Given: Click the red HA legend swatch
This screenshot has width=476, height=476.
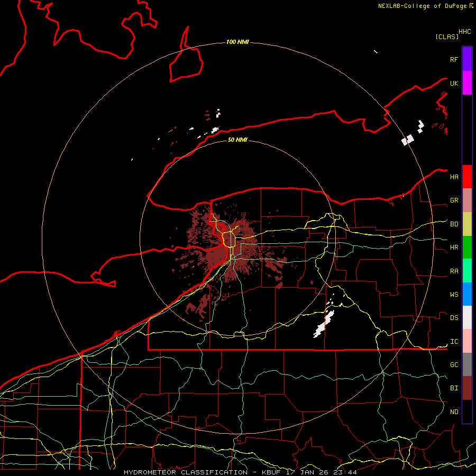Looking at the screenshot, I should (x=467, y=177).
